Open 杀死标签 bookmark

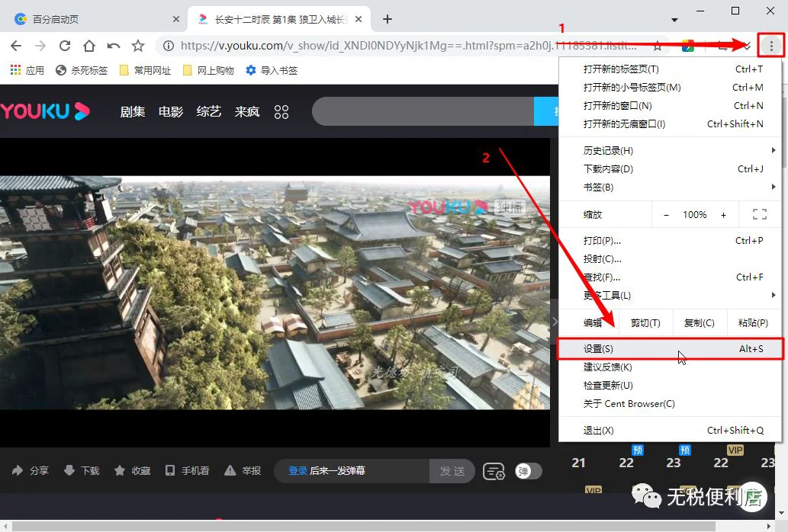pyautogui.click(x=82, y=70)
